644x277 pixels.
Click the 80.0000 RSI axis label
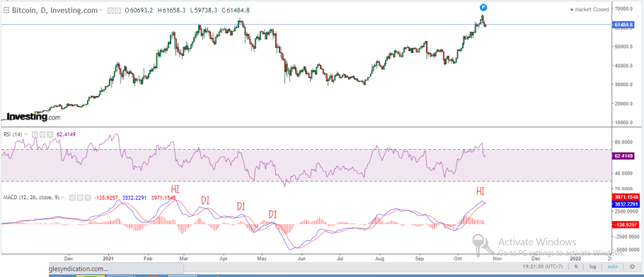pos(623,142)
